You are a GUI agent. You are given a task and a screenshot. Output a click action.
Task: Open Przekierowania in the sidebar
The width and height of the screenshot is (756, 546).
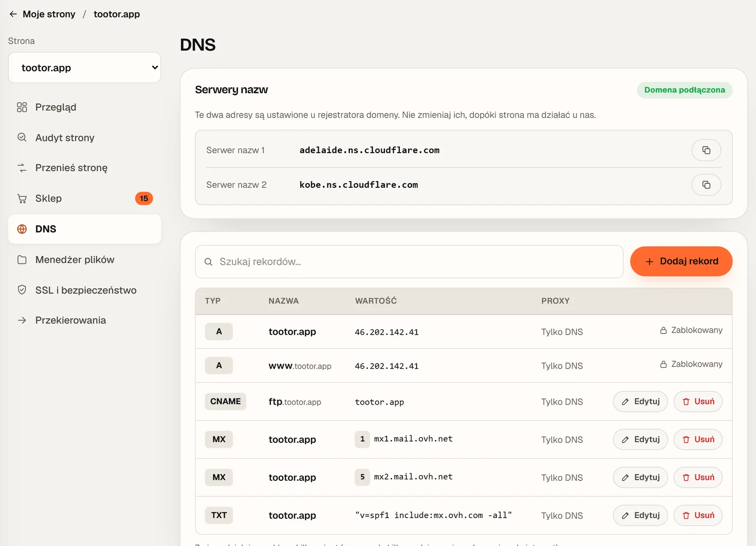click(85, 321)
